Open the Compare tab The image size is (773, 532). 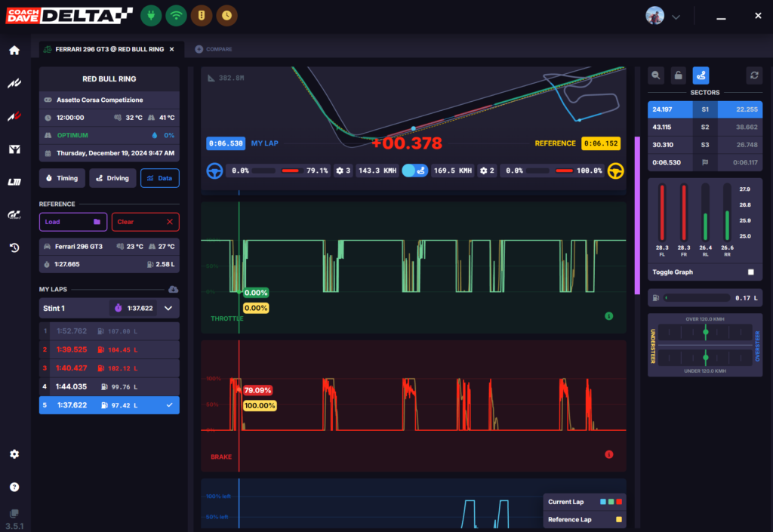(x=214, y=49)
